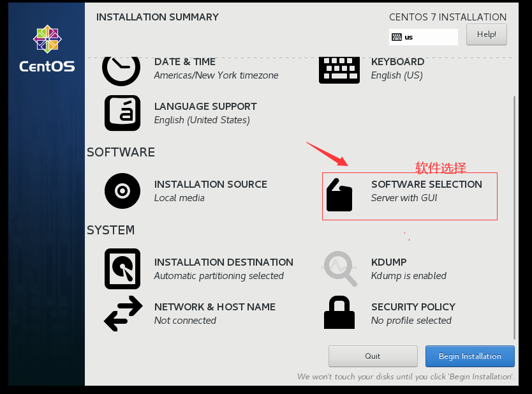Click 'No profile selected' status text
Image resolution: width=532 pixels, height=394 pixels.
411,321
